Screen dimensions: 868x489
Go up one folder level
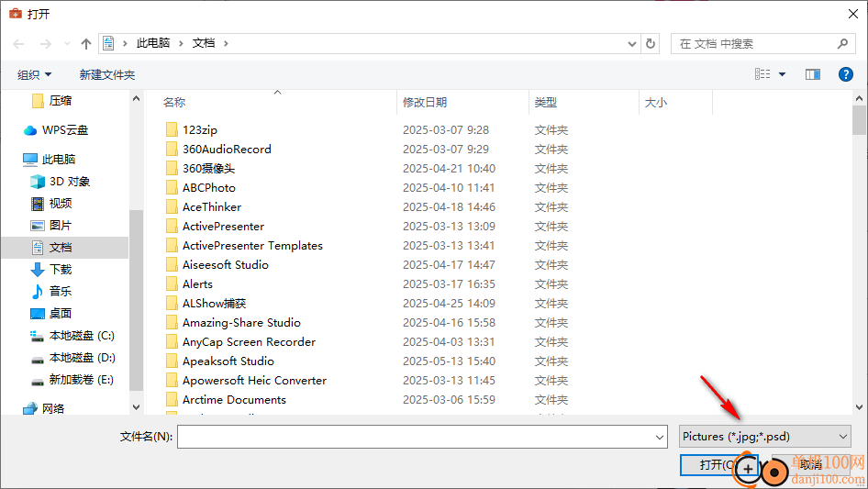click(x=86, y=44)
